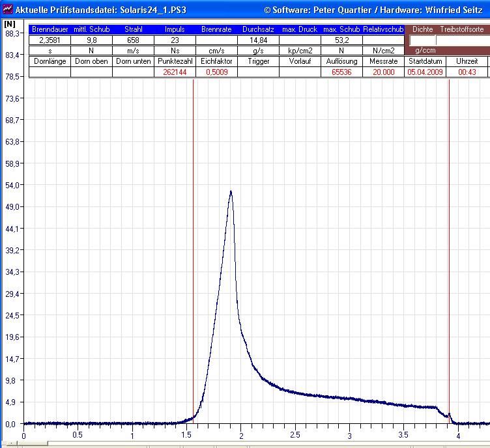This screenshot has height=448, width=490.
Task: Select the Durchsatz value 14,84
Action: point(258,40)
